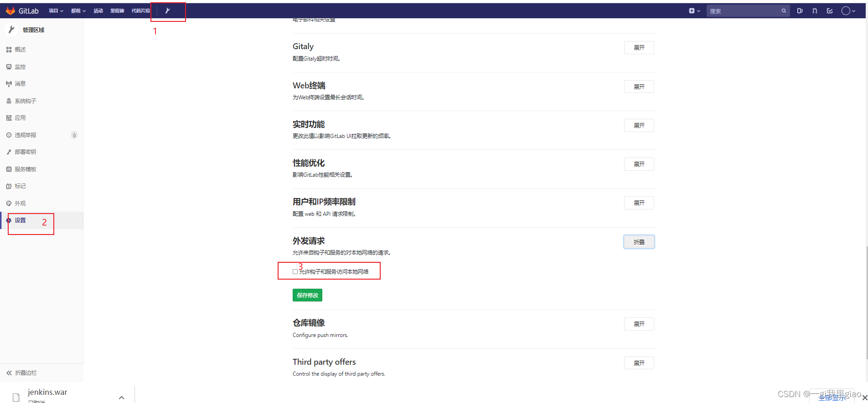Expand the 仓库镜像 section
The height and width of the screenshot is (403, 868).
(x=639, y=324)
